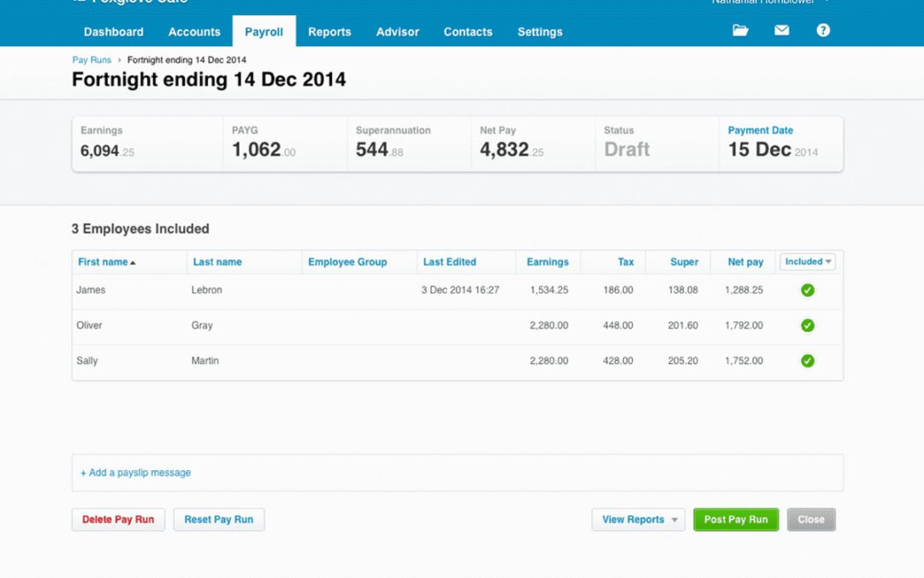Add a payslip message link
The image size is (924, 578).
tap(136, 473)
